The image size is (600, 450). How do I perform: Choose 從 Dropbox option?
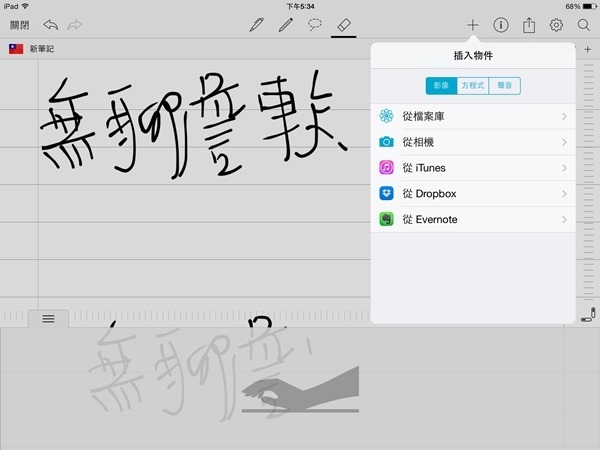(473, 194)
